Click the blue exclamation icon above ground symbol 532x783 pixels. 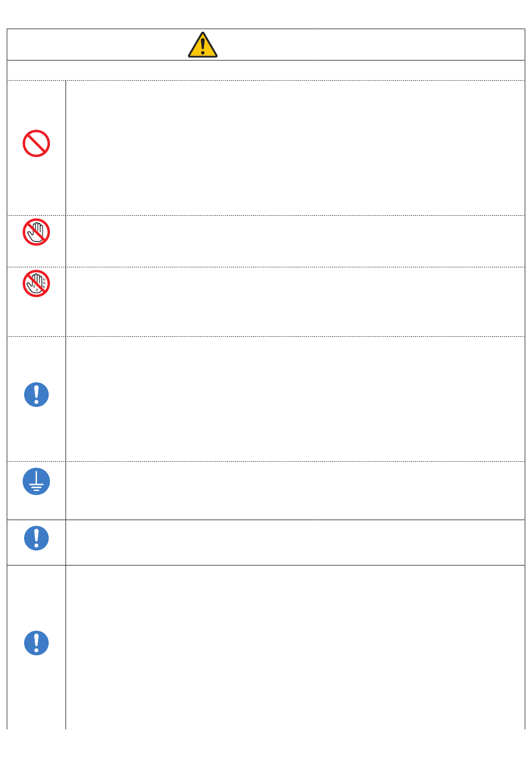[36, 395]
